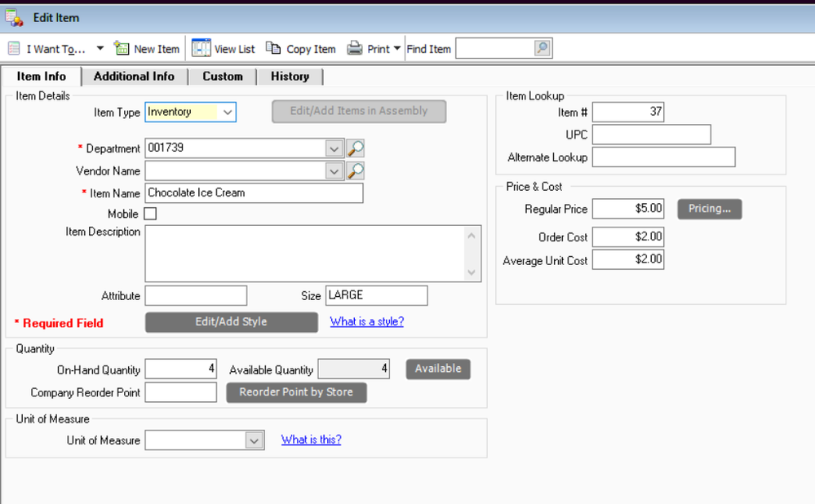
Task: Expand the Vendor Name dropdown arrow
Action: click(x=334, y=171)
